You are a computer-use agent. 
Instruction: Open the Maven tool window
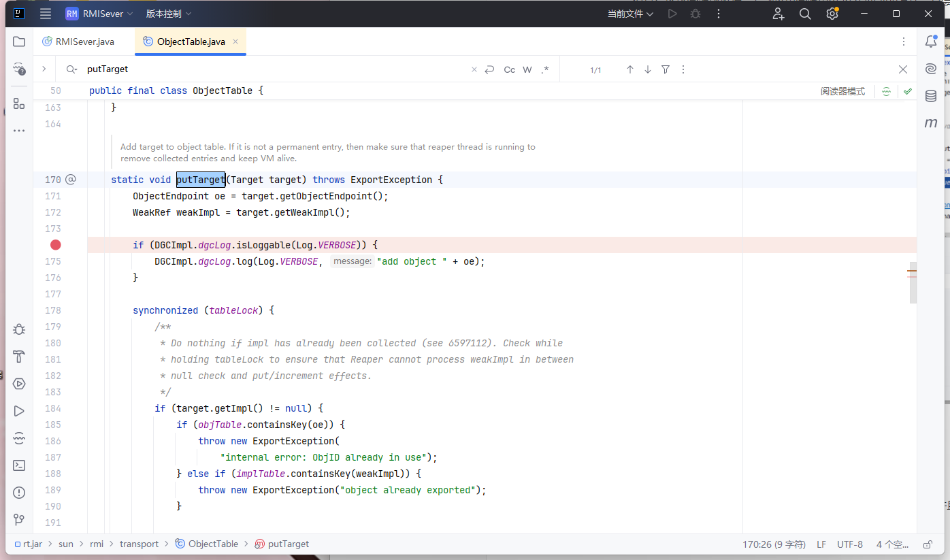(x=931, y=123)
